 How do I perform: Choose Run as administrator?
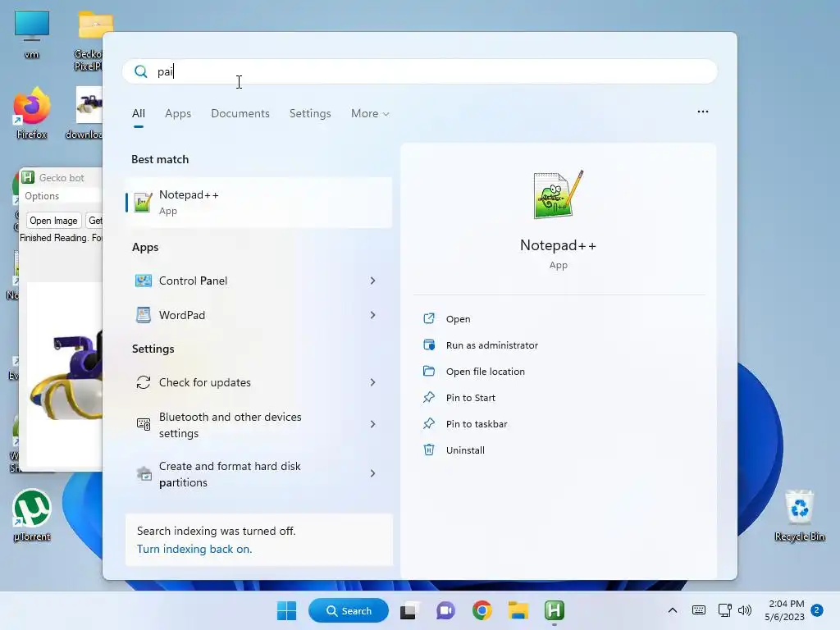(492, 345)
